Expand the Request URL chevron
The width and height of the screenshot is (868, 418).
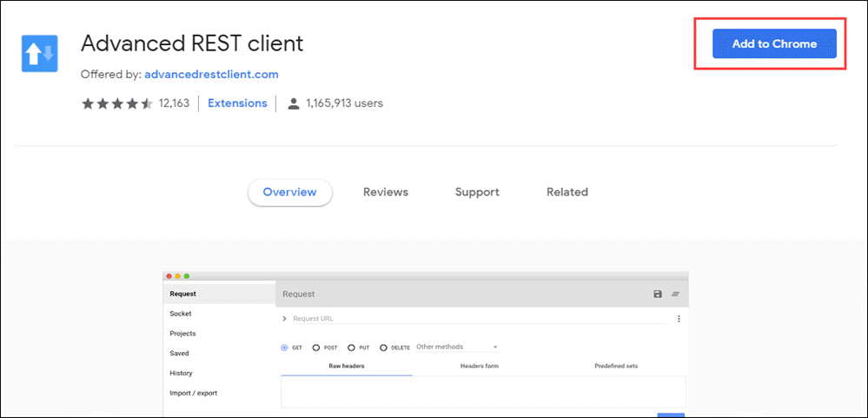(284, 319)
